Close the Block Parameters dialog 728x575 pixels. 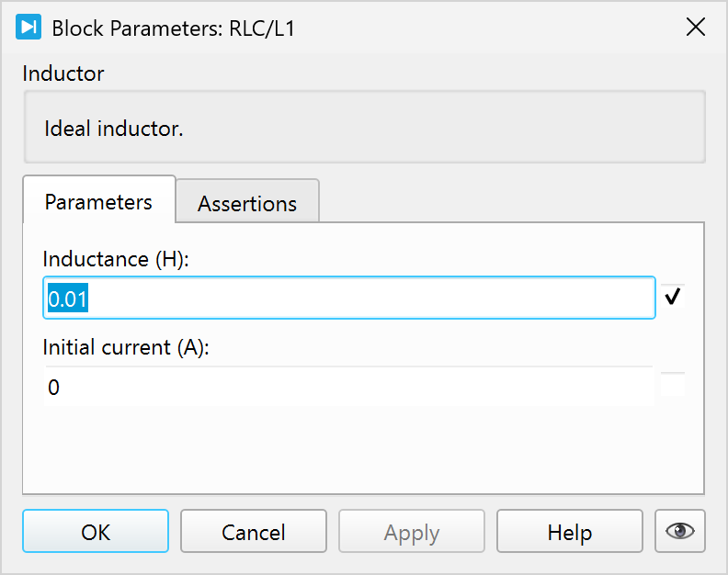(x=696, y=28)
